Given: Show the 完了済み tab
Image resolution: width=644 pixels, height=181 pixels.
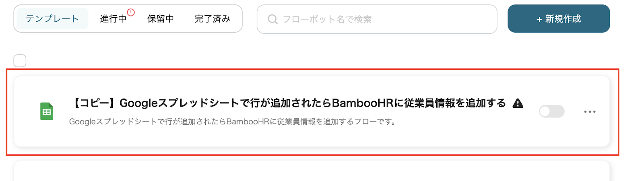Looking at the screenshot, I should 213,19.
